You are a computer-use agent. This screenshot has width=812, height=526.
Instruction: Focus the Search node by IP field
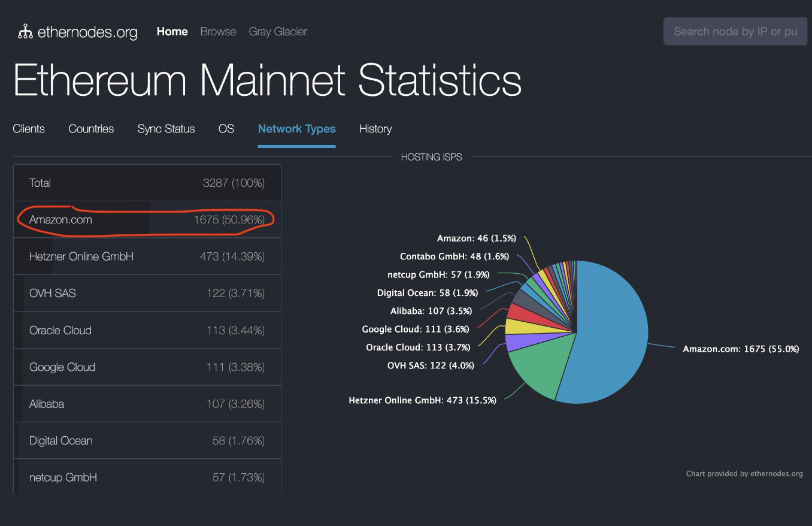tap(735, 31)
